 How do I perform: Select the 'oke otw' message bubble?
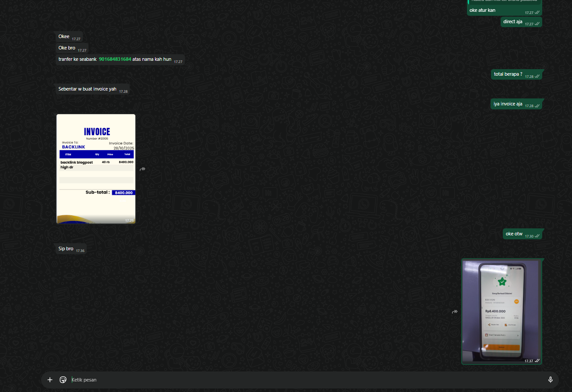point(514,234)
